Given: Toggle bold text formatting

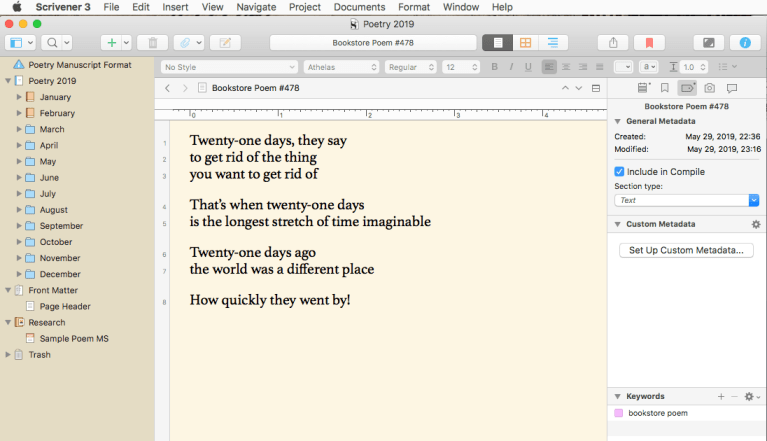Looking at the screenshot, I should (494, 67).
